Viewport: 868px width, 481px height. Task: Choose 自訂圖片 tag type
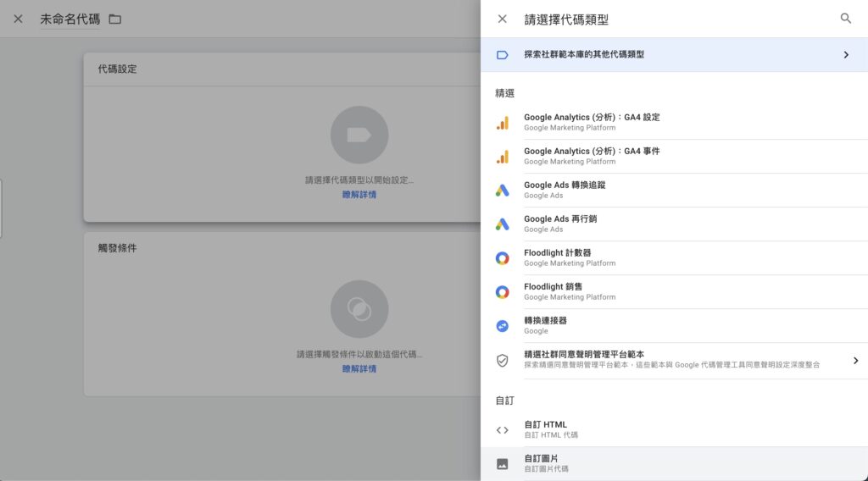point(674,463)
